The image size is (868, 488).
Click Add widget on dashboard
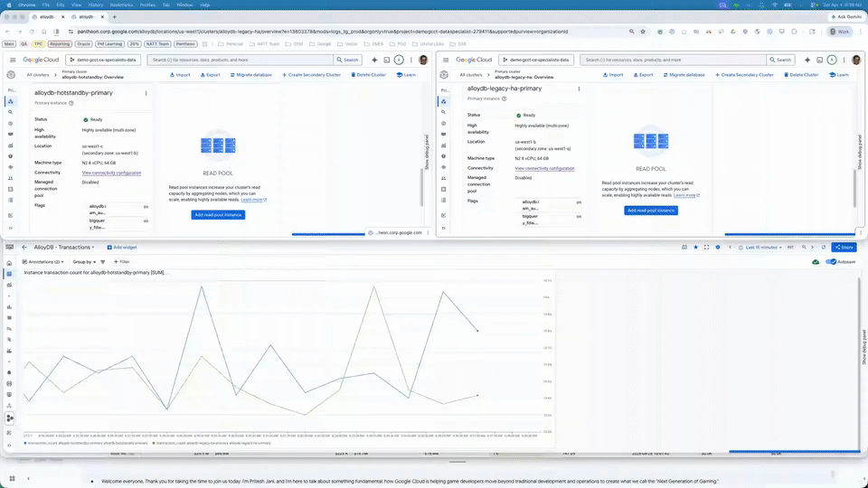coord(122,248)
